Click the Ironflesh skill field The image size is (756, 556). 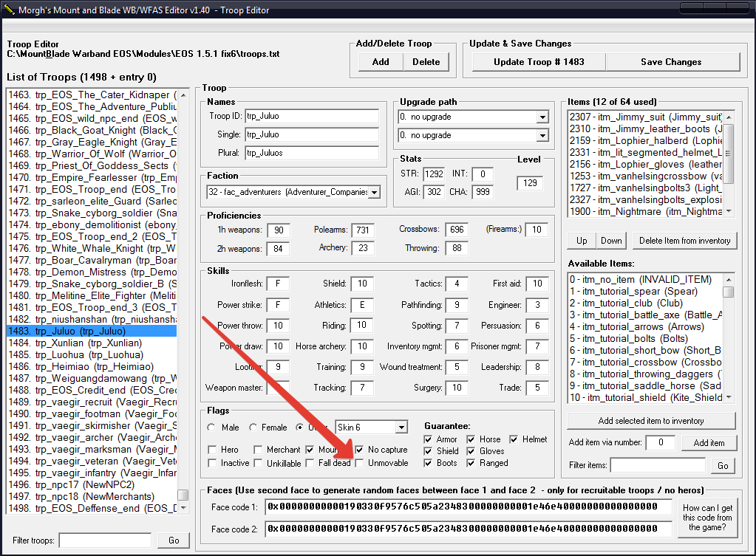click(x=278, y=284)
